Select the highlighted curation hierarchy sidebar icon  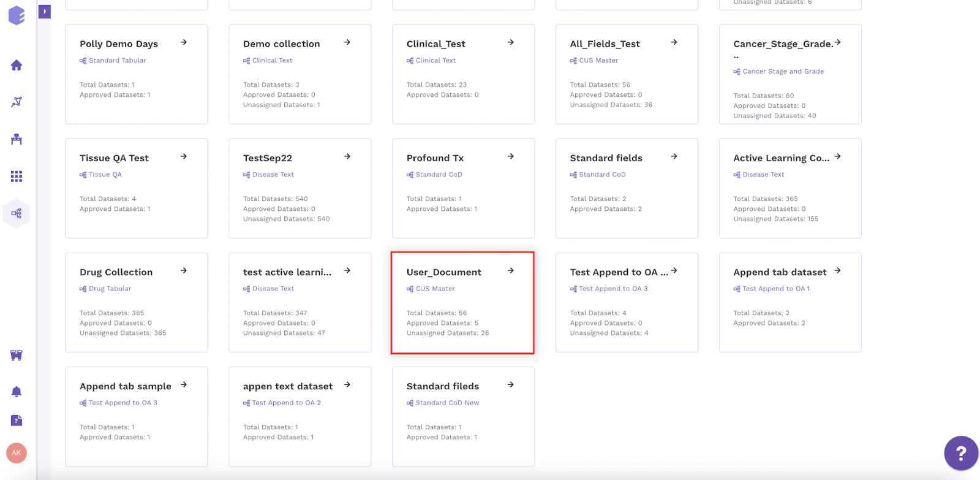17,213
